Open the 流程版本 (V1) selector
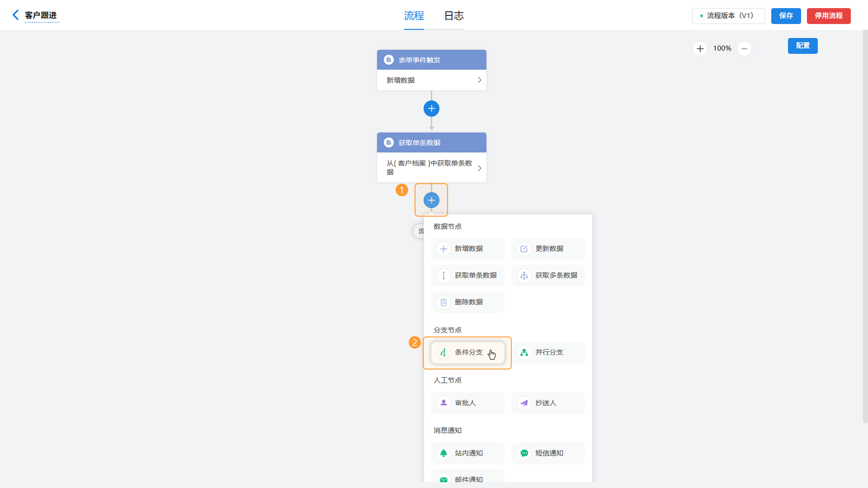 [x=729, y=16]
